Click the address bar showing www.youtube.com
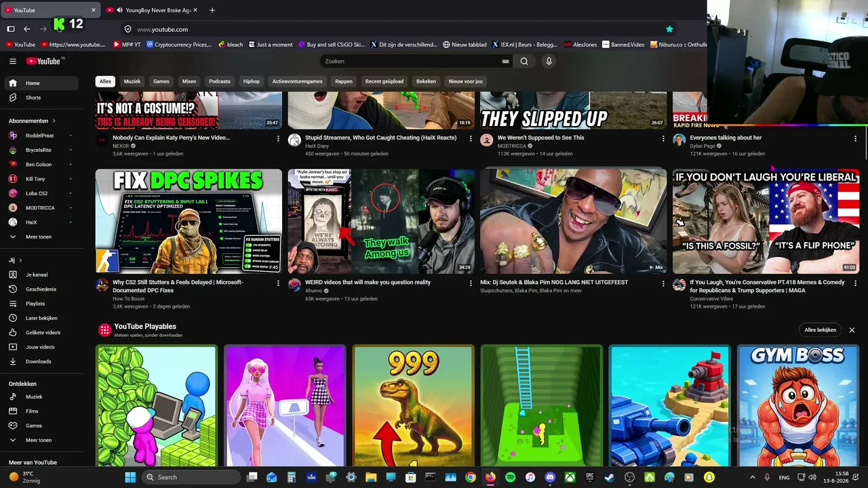The width and height of the screenshot is (868, 488). [399, 29]
